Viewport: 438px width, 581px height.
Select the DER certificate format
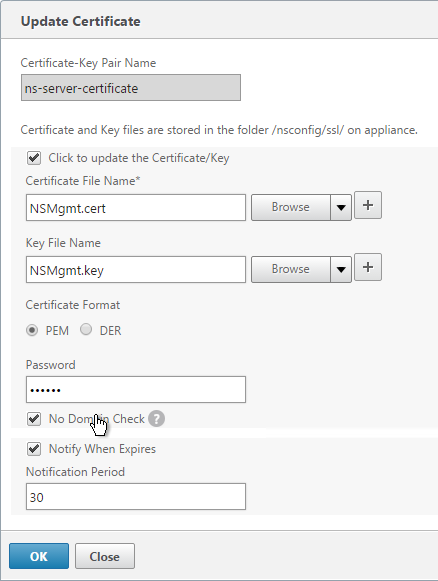pyautogui.click(x=86, y=329)
